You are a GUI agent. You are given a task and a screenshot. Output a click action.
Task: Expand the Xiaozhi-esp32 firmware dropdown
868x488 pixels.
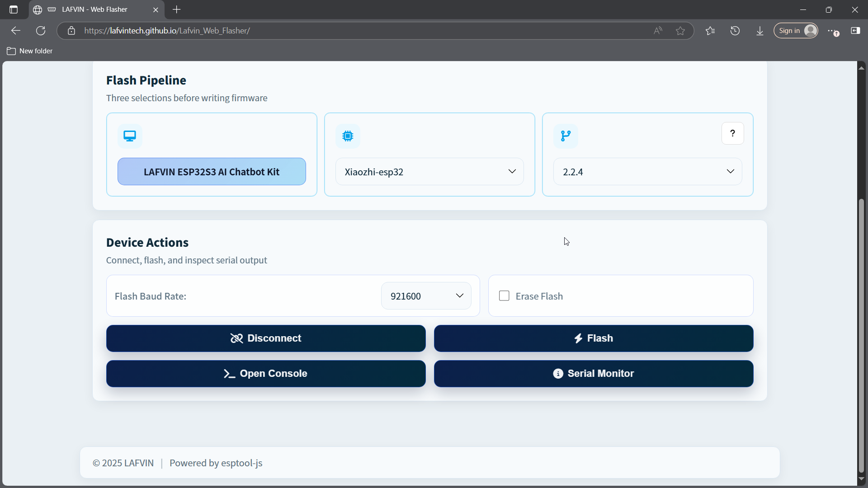[429, 172]
